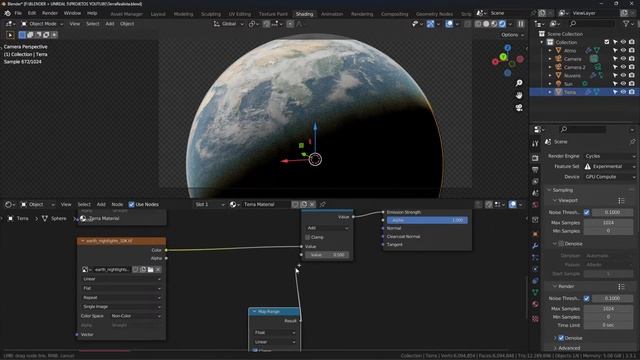Toggle camera view icon in viewport
The image size is (640, 360).
tap(519, 108)
